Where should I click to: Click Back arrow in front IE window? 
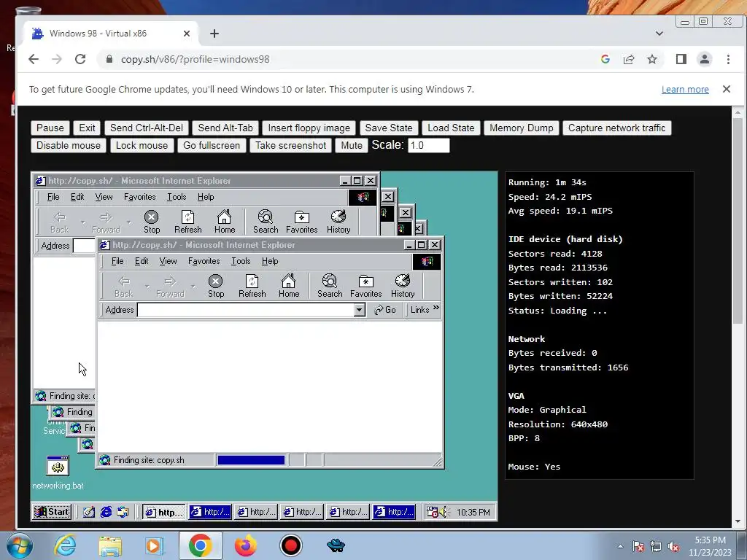point(124,286)
